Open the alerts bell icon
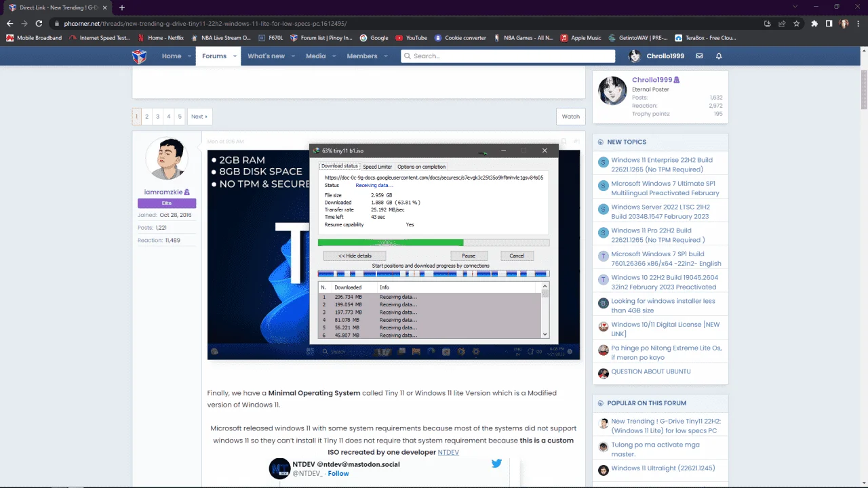This screenshot has height=488, width=868. [719, 56]
